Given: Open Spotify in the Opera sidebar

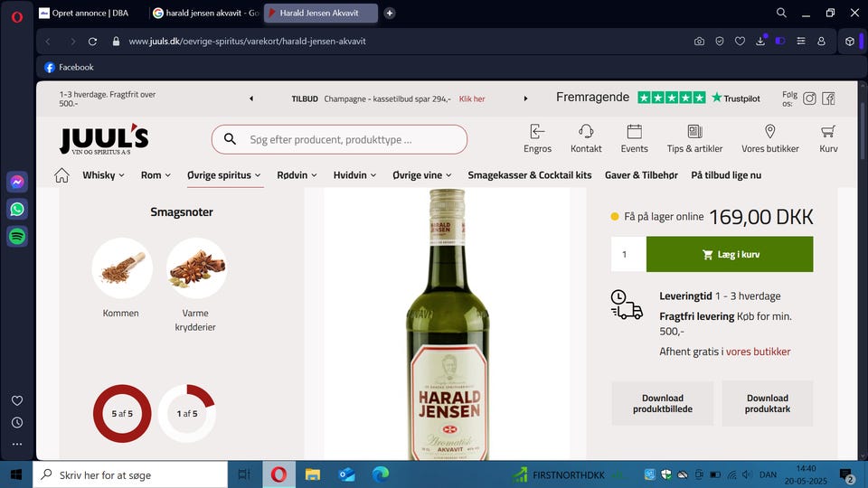Looking at the screenshot, I should tap(17, 236).
